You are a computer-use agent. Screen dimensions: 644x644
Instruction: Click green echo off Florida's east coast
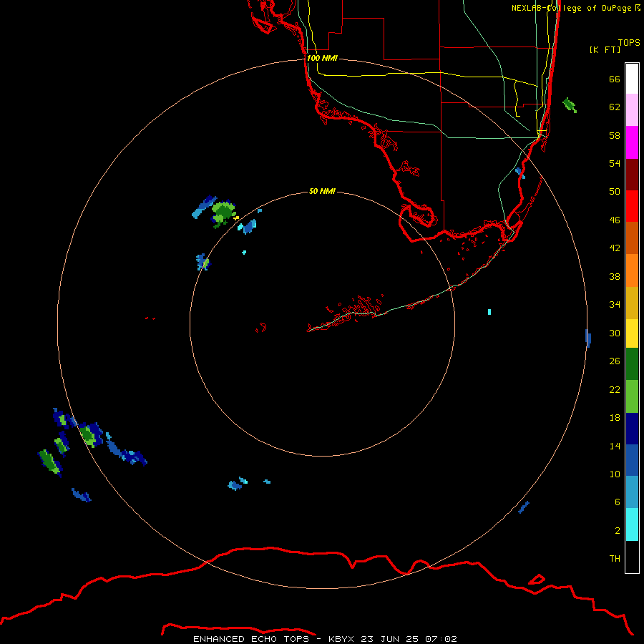point(570,105)
